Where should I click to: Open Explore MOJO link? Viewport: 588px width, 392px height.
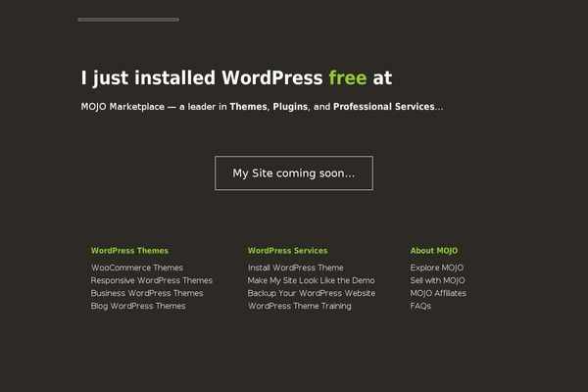click(x=437, y=268)
